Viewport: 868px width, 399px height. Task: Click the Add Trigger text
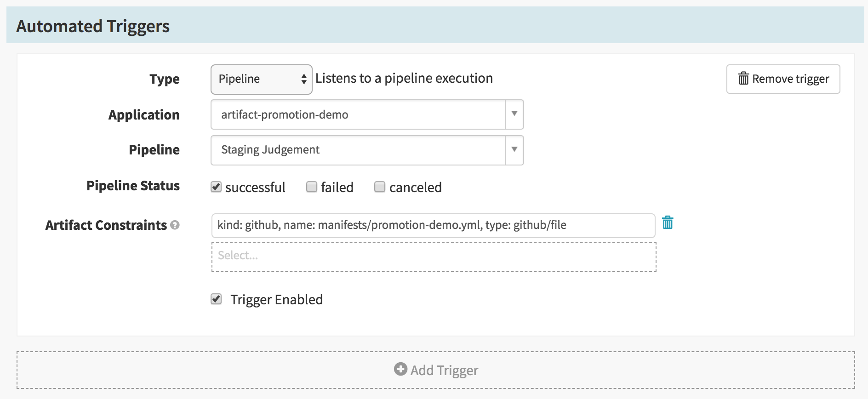coord(444,370)
